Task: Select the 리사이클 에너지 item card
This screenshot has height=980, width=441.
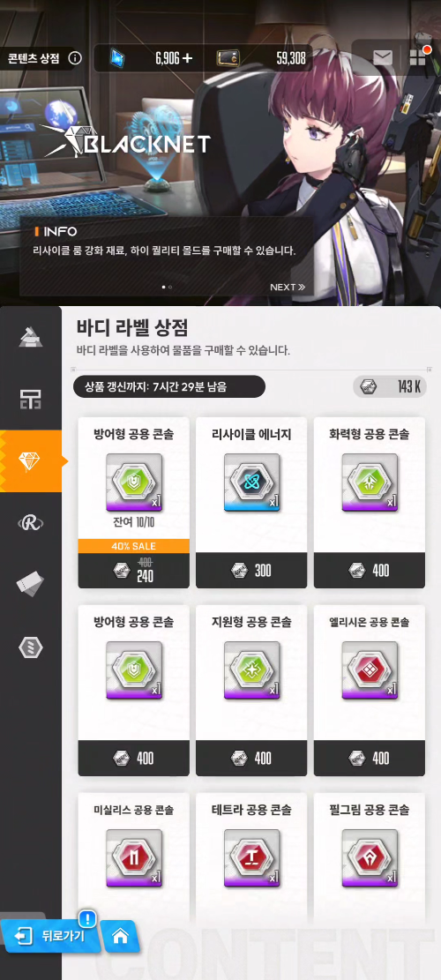Action: (251, 503)
